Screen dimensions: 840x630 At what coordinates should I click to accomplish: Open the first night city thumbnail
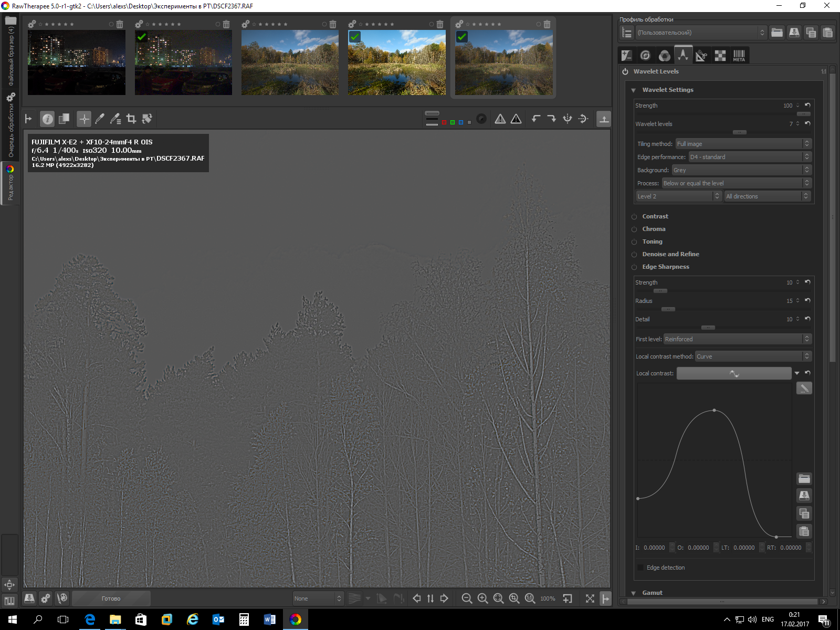pos(77,62)
